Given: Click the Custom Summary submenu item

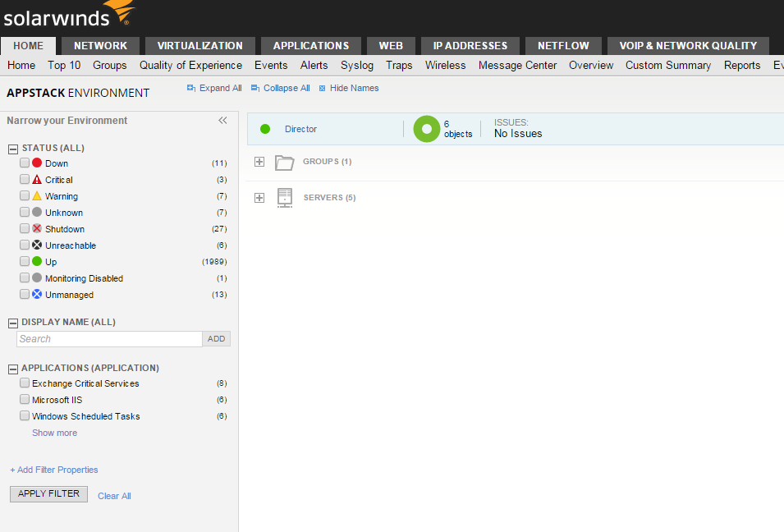Looking at the screenshot, I should pos(668,66).
